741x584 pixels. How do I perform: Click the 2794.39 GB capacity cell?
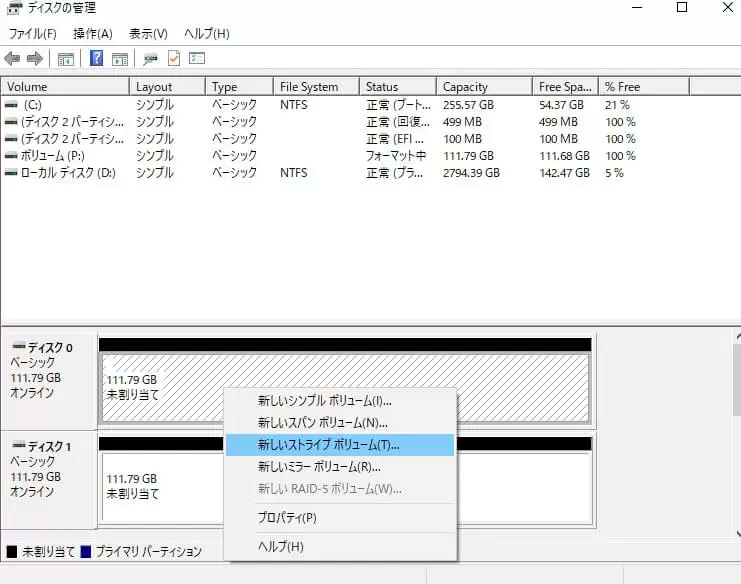pos(471,173)
